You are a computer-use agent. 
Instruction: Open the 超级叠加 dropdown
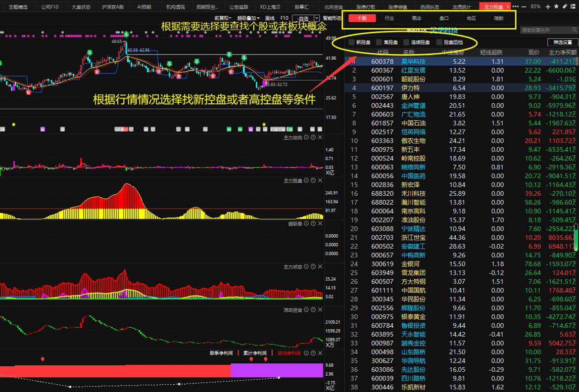(248, 18)
